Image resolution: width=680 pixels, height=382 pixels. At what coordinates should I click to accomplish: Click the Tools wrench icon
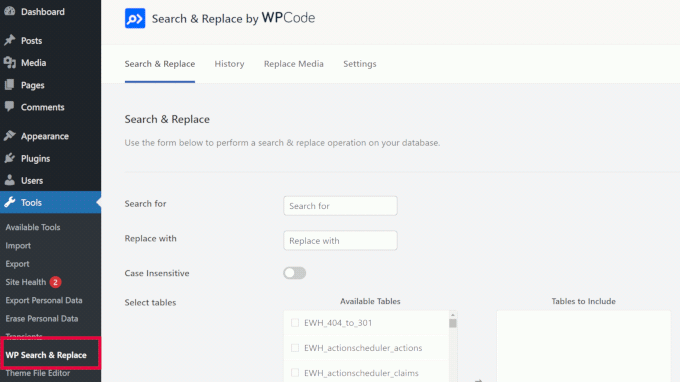pos(10,202)
